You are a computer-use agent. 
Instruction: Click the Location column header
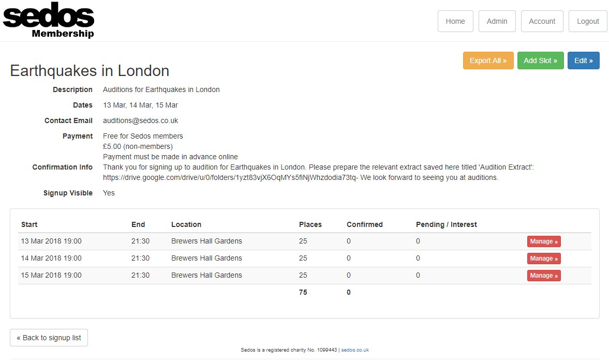point(186,224)
